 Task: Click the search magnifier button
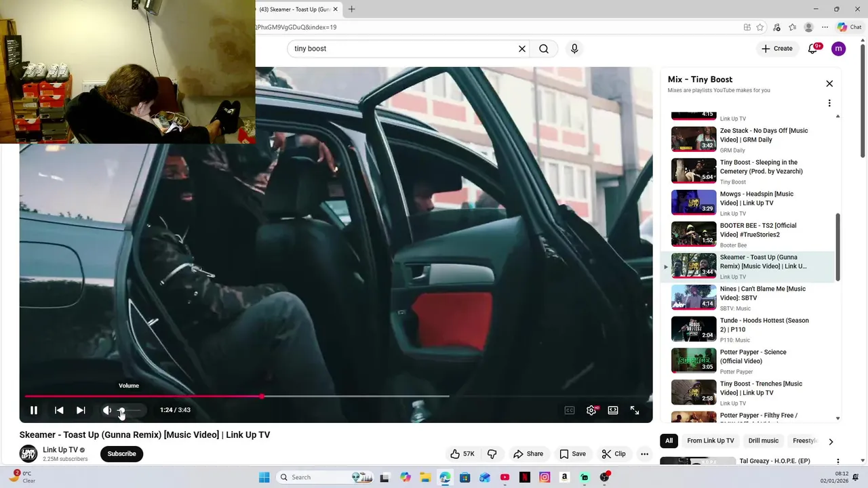click(x=544, y=49)
